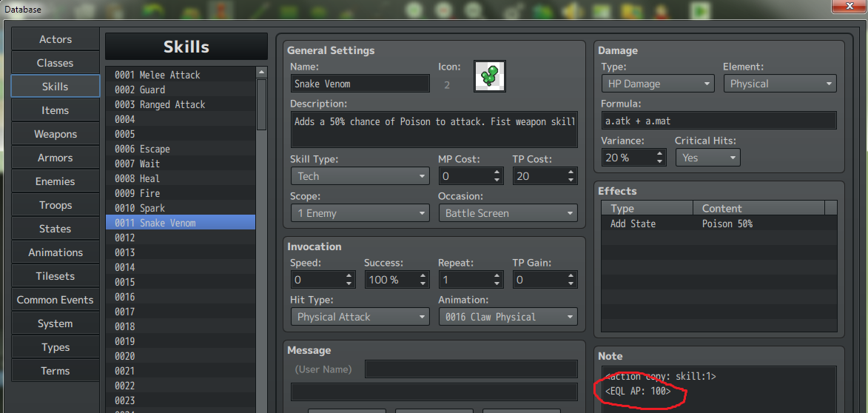Screen dimensions: 868x413
Task: Select empty skill slot 0004
Action: pyautogui.click(x=181, y=119)
